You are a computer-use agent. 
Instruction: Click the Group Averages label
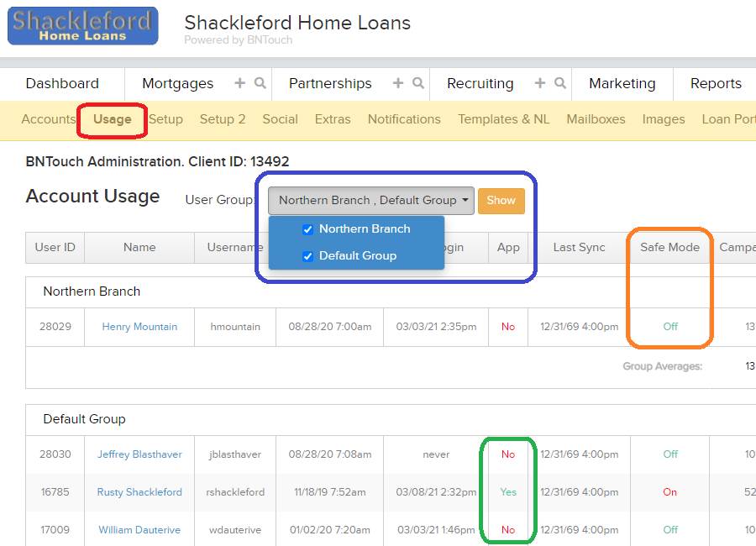coord(663,366)
